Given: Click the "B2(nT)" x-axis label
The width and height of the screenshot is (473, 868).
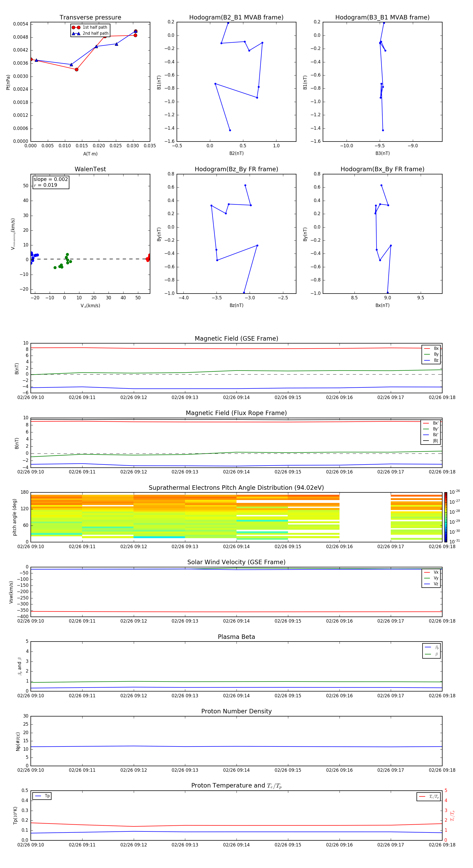Looking at the screenshot, I should pyautogui.click(x=236, y=153).
